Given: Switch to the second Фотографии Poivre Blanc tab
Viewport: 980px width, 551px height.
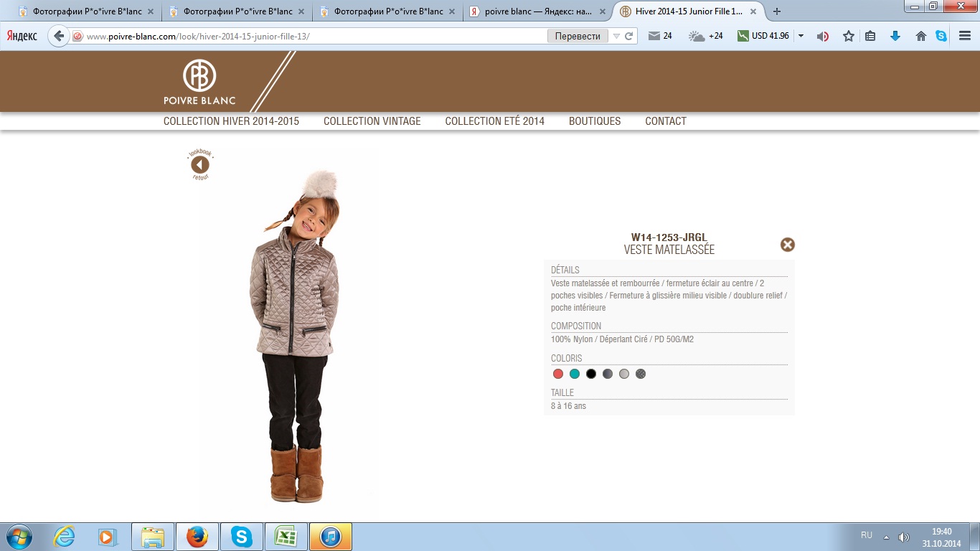Looking at the screenshot, I should tap(237, 11).
